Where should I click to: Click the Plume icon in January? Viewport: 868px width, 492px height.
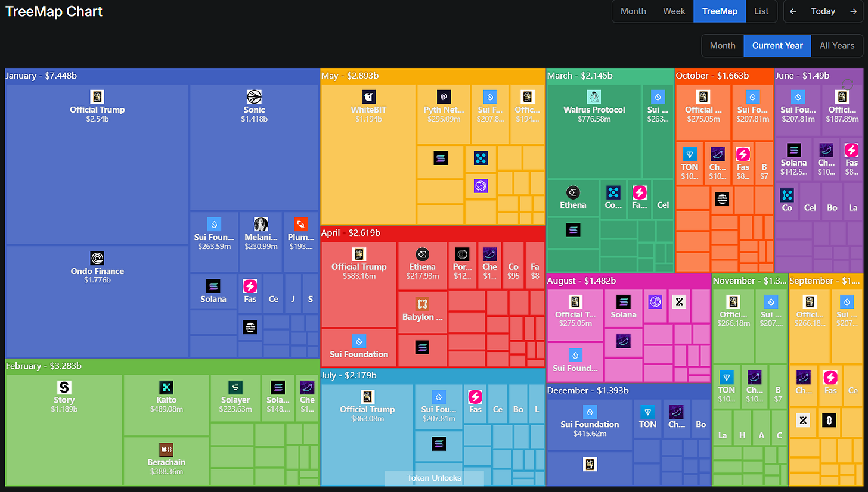tap(302, 224)
